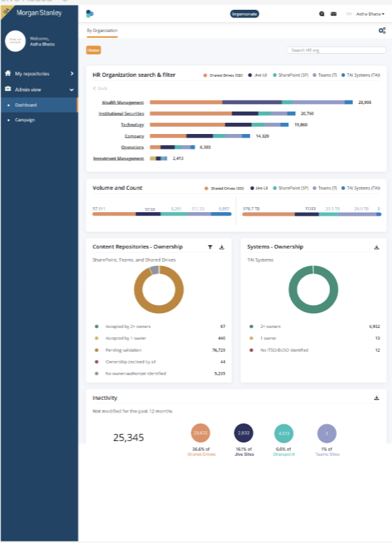This screenshot has width=392, height=543.
Task: Click the My repositories home icon
Action: [8, 73]
